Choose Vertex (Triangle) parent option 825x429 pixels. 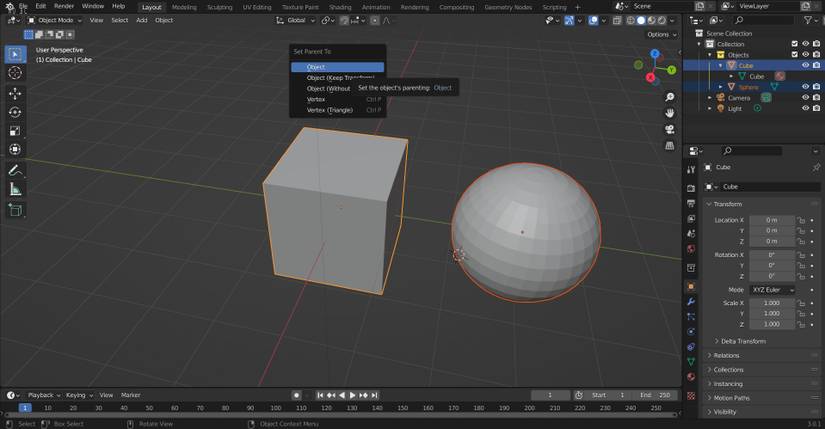tap(337, 110)
